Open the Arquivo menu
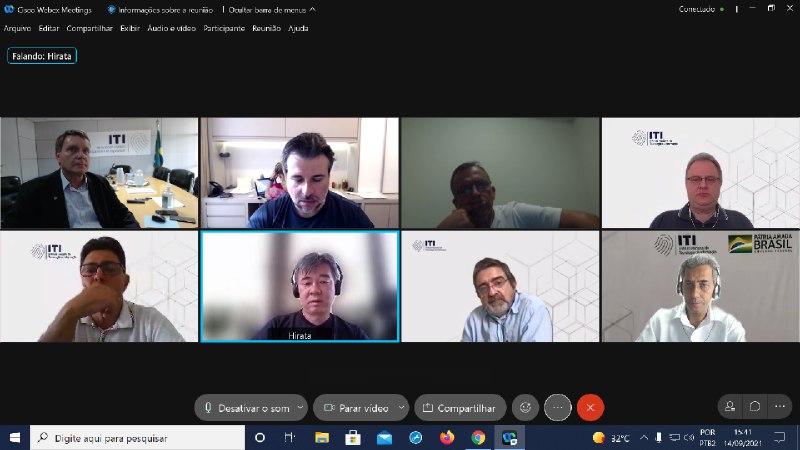The width and height of the screenshot is (800, 450). coord(17,29)
